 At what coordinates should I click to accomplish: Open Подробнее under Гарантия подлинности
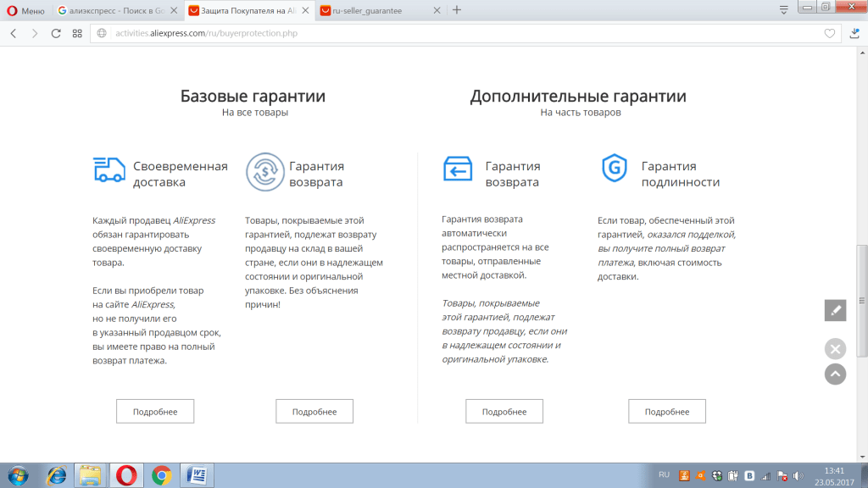667,411
